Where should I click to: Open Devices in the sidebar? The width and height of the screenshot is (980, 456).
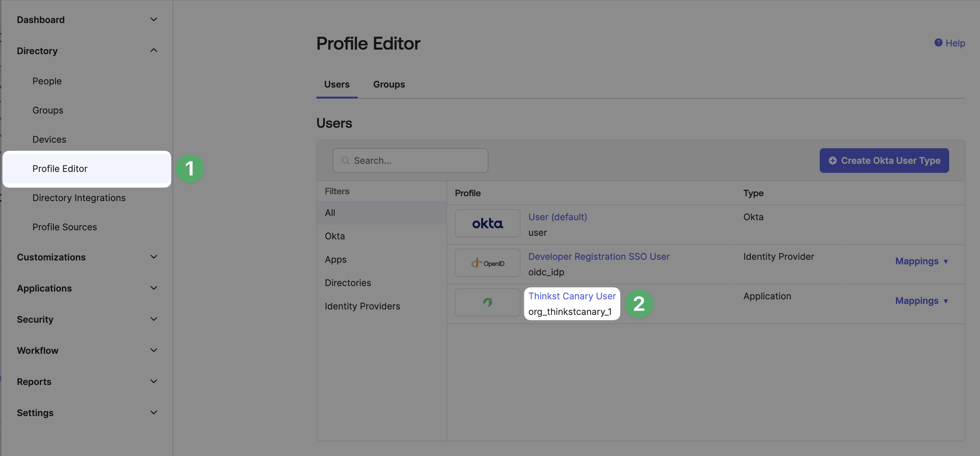pyautogui.click(x=49, y=139)
